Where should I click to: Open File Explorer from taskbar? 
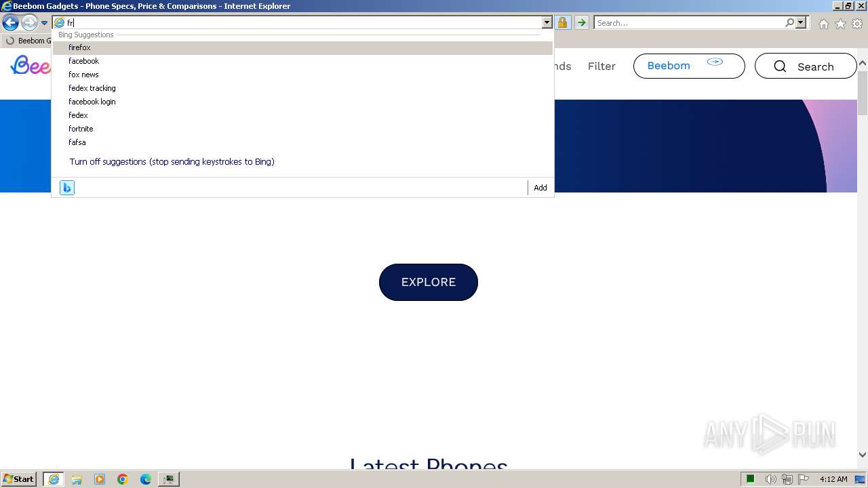click(x=77, y=479)
